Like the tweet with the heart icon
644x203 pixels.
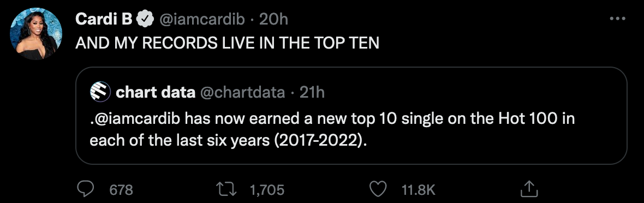[x=378, y=189]
